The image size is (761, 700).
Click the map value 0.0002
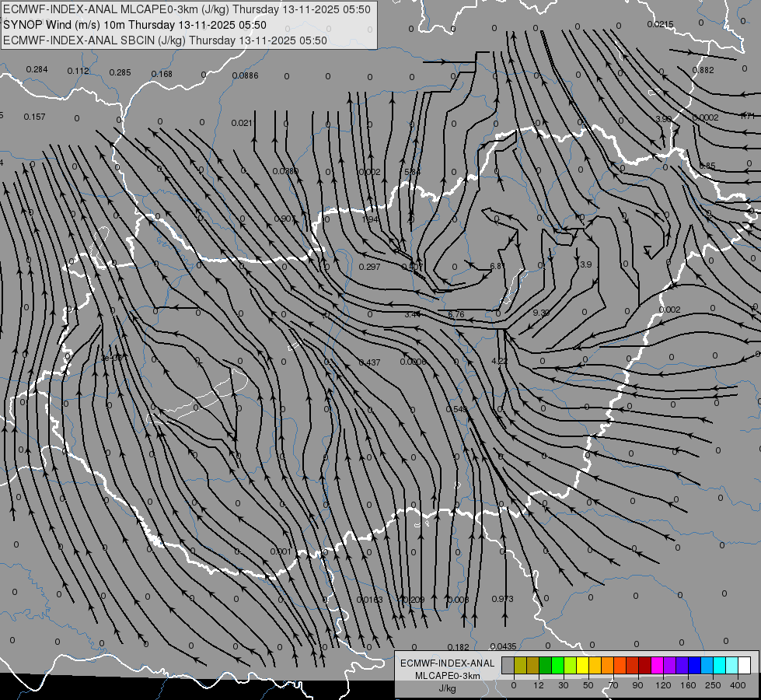tap(706, 117)
